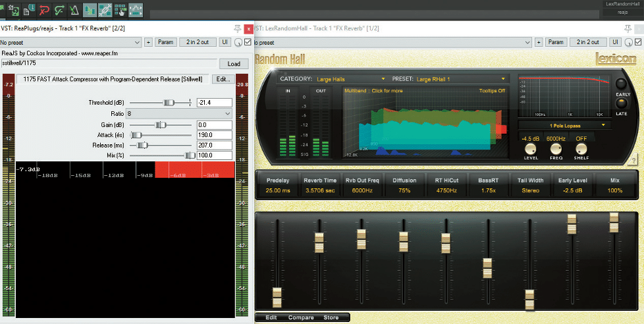
Task: Click the Param button in ReaJS window
Action: pyautogui.click(x=166, y=42)
